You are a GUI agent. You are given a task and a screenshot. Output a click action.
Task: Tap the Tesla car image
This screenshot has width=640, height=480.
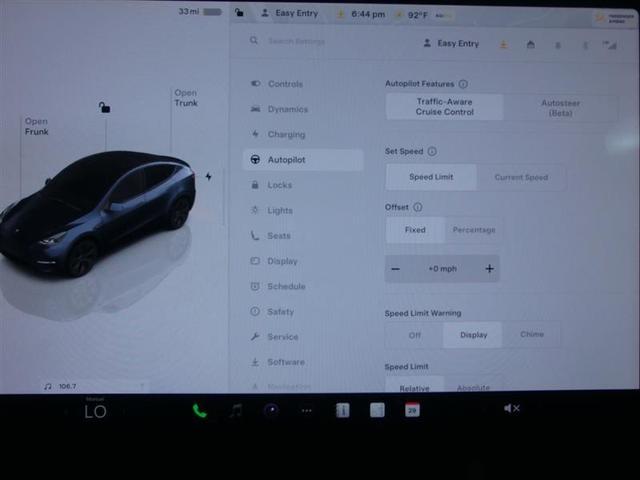coord(97,212)
